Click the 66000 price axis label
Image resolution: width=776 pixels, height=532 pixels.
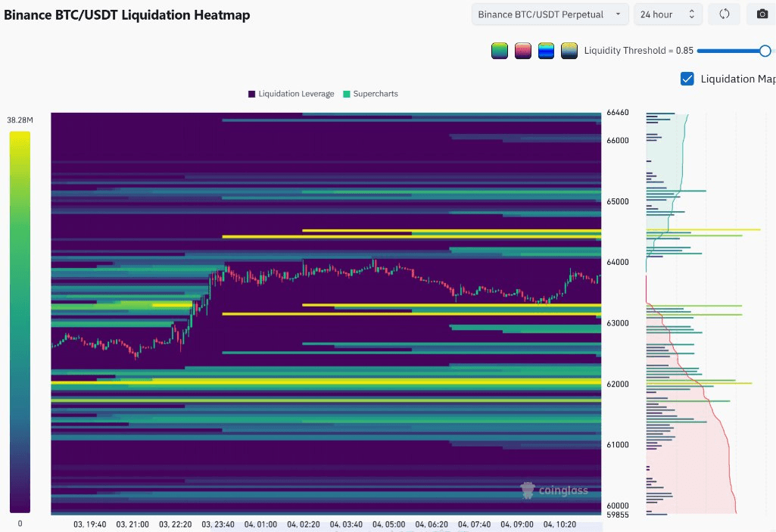click(618, 141)
